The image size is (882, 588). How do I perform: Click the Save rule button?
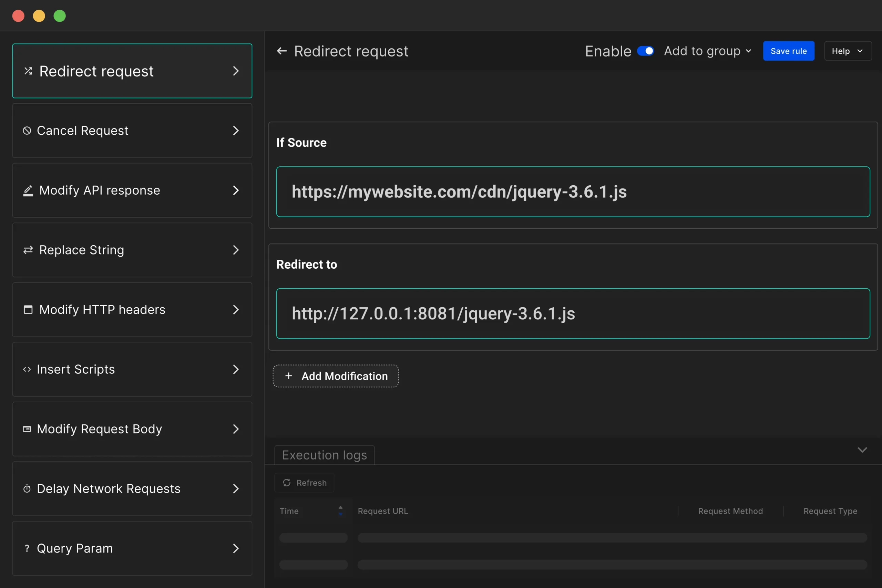coord(789,51)
